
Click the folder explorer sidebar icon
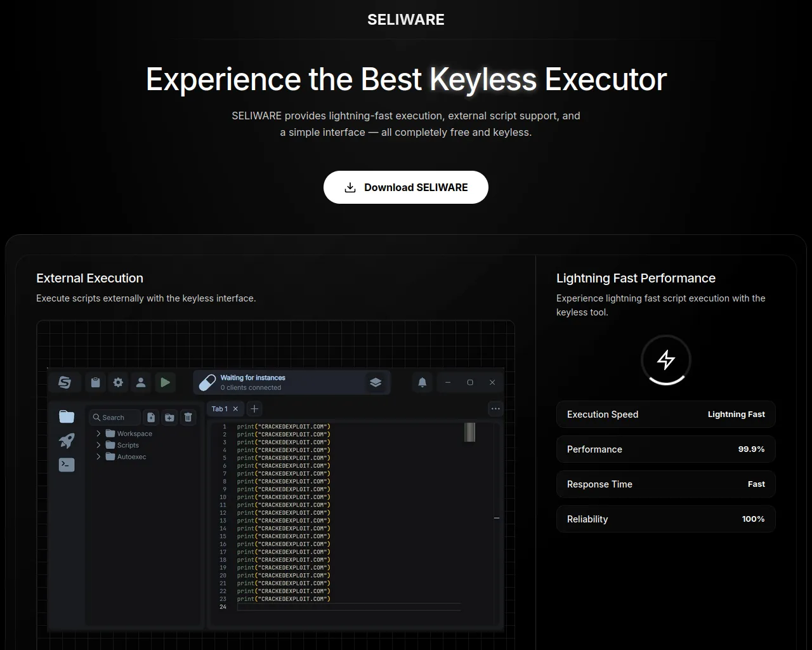[x=67, y=416]
